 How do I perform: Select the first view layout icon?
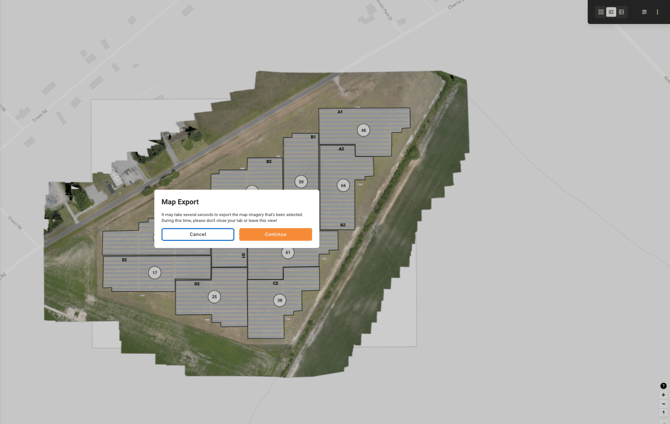(x=601, y=12)
